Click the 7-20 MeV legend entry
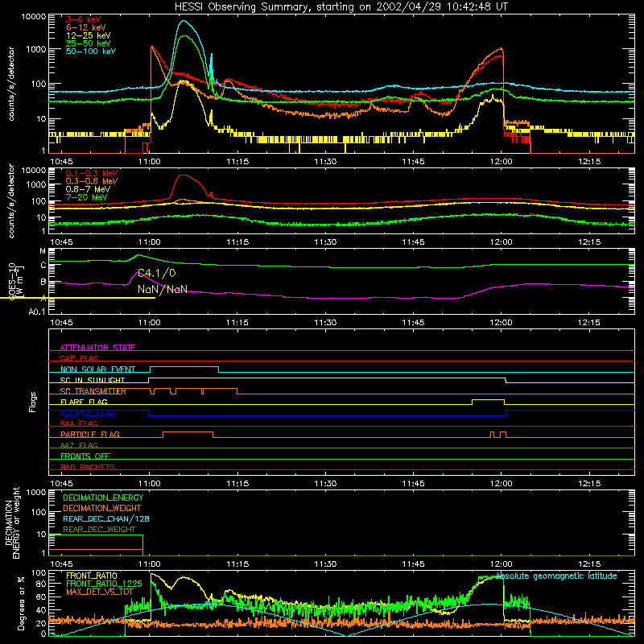The height and width of the screenshot is (644, 644). 87,197
